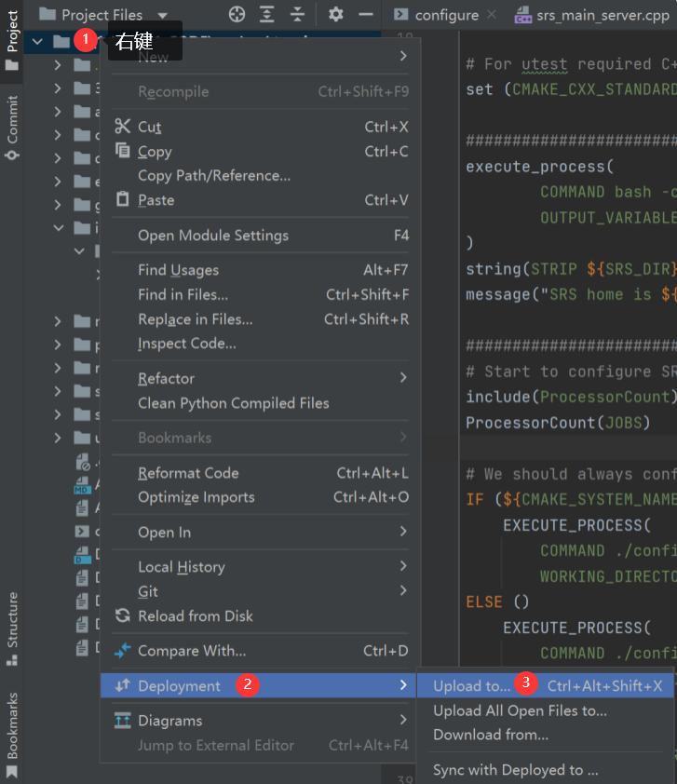The width and height of the screenshot is (677, 784).
Task: Open the Project view settings gear
Action: point(336,14)
